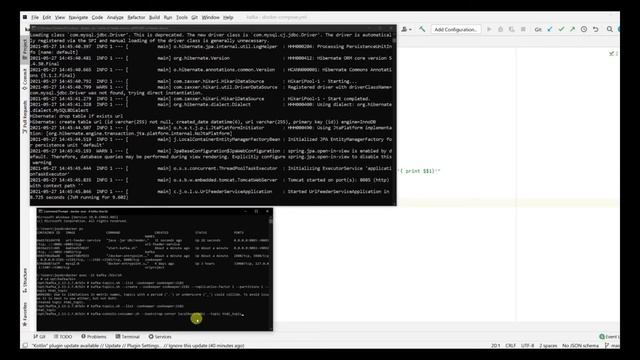The image size is (640, 360).
Task: Open the Commit tool window tab
Action: (25, 79)
